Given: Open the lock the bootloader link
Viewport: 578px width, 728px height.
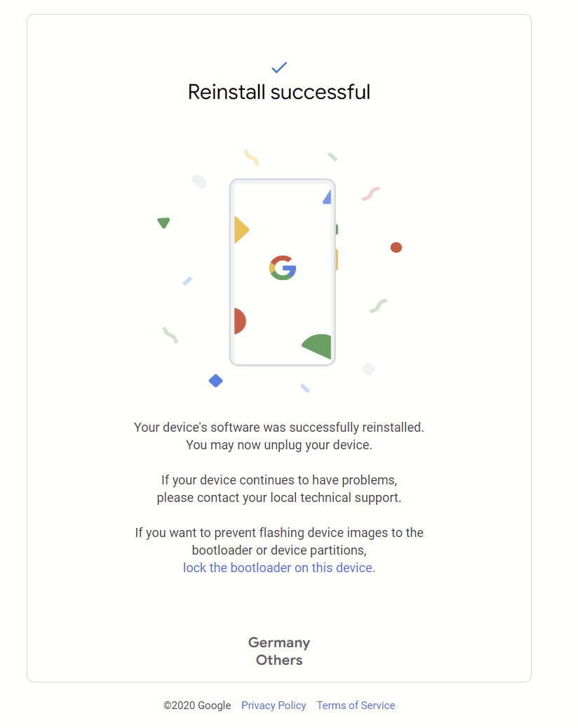Looking at the screenshot, I should point(279,567).
